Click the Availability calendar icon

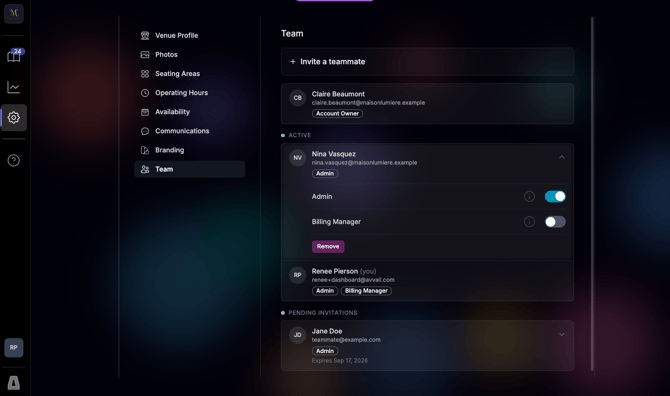tap(145, 112)
